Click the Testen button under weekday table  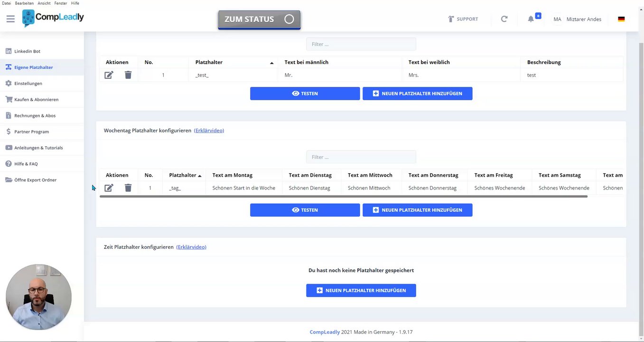pyautogui.click(x=305, y=210)
